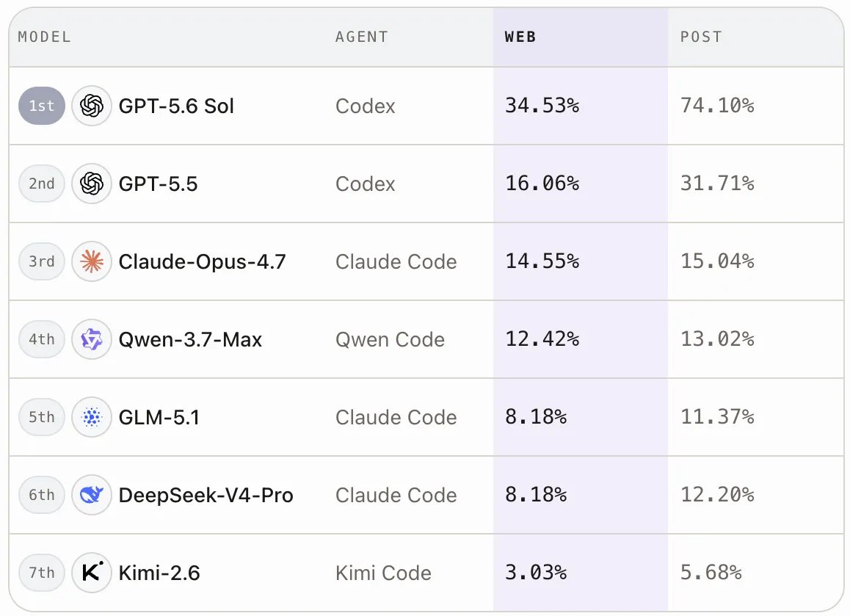Open the Claude-Opus-4.7 model name
Viewport: 850px width, 616px height.
coord(202,261)
